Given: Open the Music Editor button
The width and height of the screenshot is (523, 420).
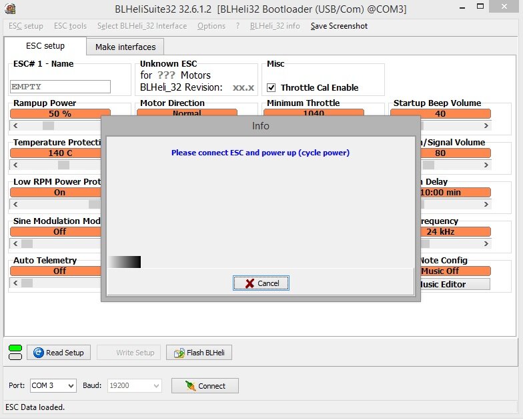Looking at the screenshot, I should coord(455,284).
